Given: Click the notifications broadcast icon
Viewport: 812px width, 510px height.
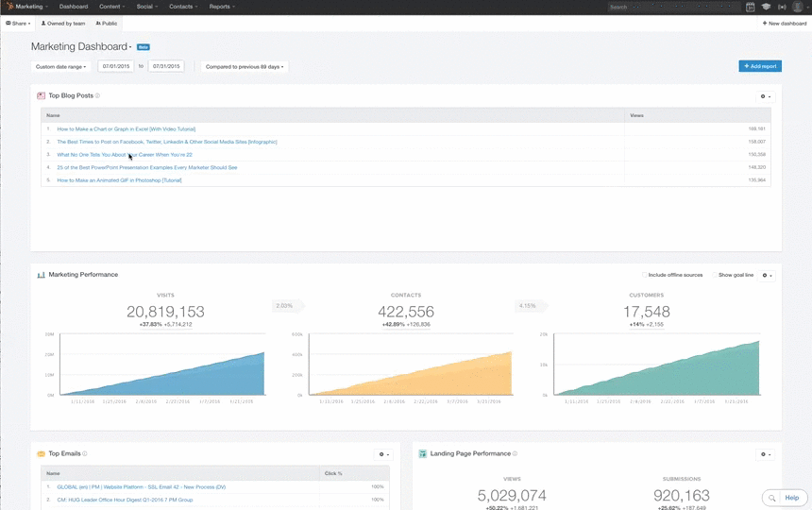Looking at the screenshot, I should point(781,7).
